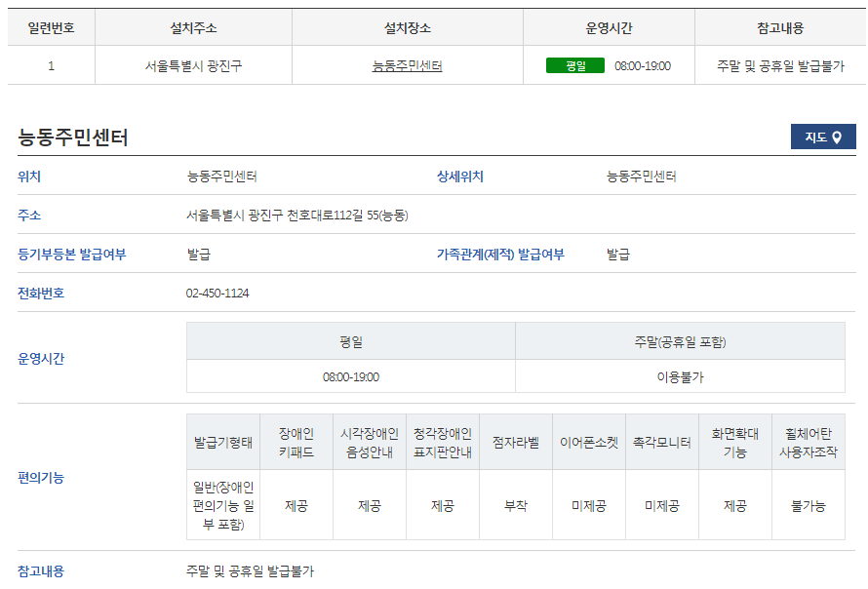Click the 능동주민센터 section heading

click(x=73, y=137)
